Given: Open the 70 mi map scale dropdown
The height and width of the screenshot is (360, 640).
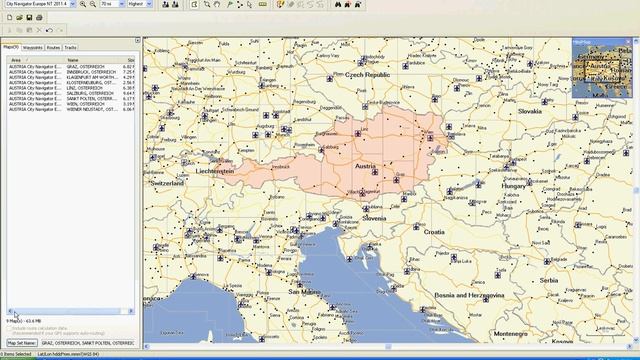Looking at the screenshot, I should (122, 4).
